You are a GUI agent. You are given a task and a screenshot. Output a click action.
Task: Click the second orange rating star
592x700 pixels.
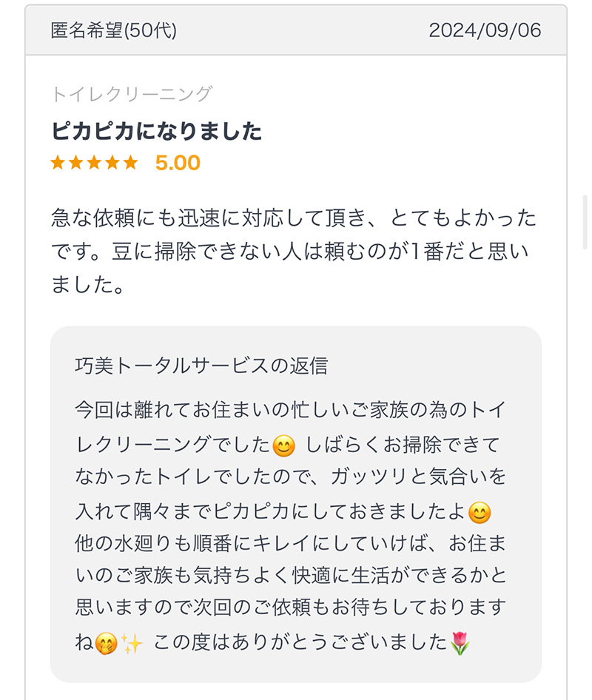[x=76, y=163]
